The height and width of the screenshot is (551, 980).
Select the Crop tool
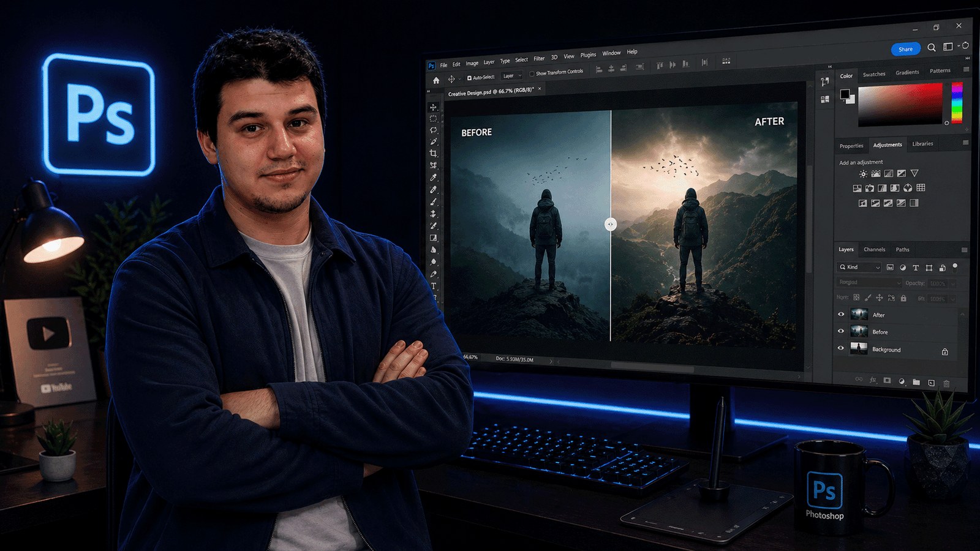click(434, 153)
